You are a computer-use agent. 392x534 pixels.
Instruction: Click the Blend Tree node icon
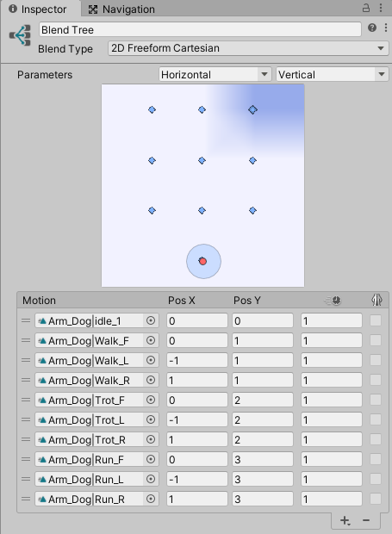coord(20,35)
